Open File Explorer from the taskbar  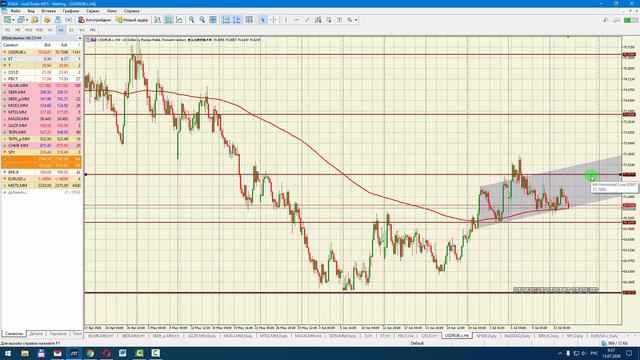pyautogui.click(x=25, y=353)
